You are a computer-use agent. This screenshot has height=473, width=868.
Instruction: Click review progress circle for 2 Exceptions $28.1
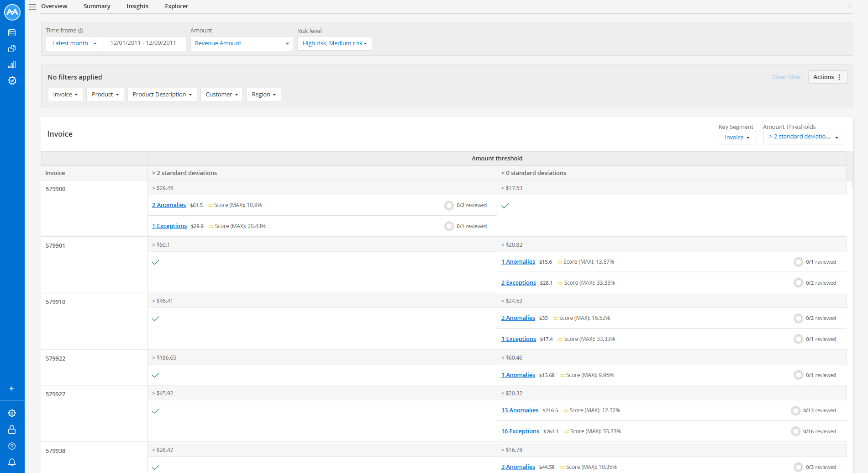[798, 283]
